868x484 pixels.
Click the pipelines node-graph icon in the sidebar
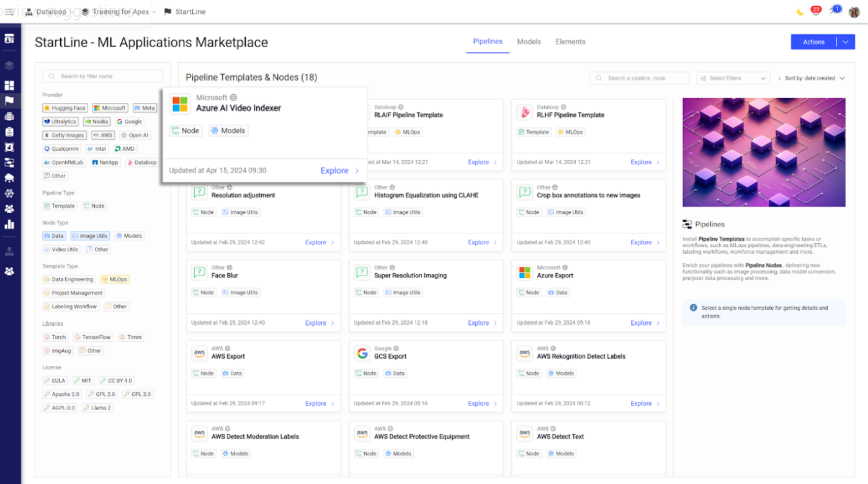click(x=9, y=163)
